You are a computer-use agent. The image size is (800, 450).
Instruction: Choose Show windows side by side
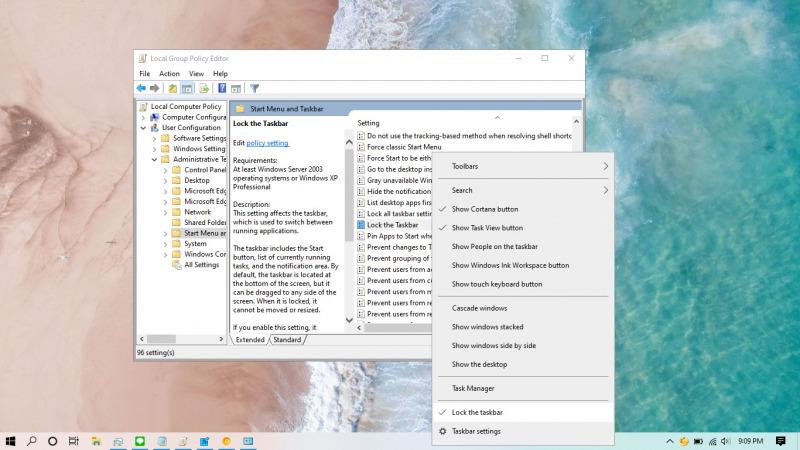point(523,345)
